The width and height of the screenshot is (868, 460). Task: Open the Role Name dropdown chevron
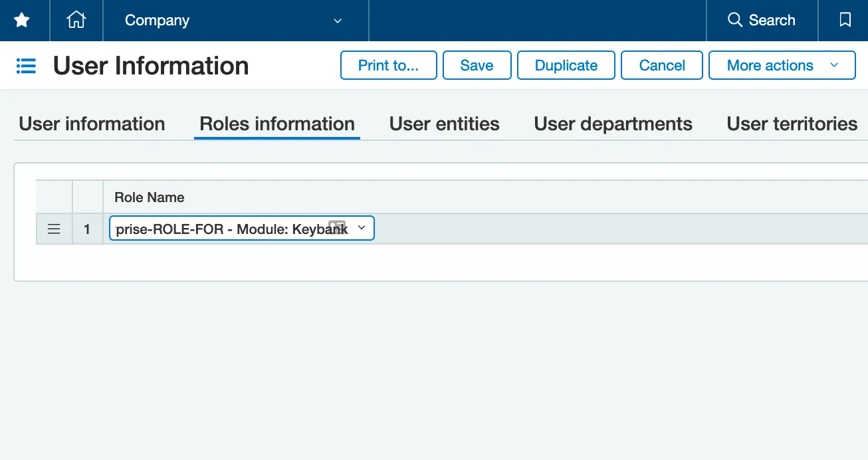click(x=362, y=228)
